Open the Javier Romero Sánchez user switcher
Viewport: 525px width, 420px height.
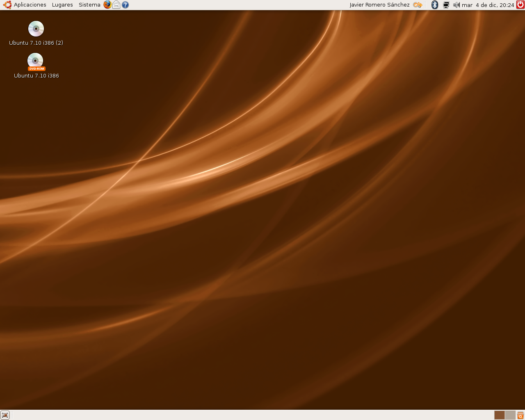(x=379, y=5)
